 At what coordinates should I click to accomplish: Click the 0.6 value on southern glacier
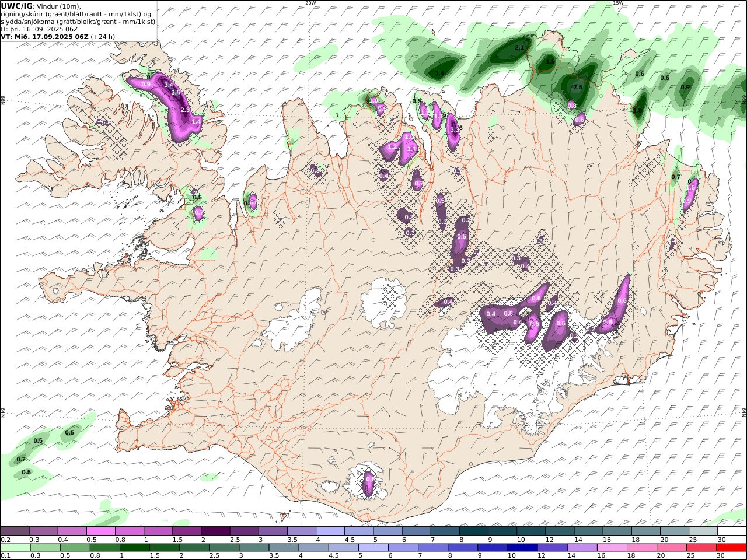click(x=369, y=480)
